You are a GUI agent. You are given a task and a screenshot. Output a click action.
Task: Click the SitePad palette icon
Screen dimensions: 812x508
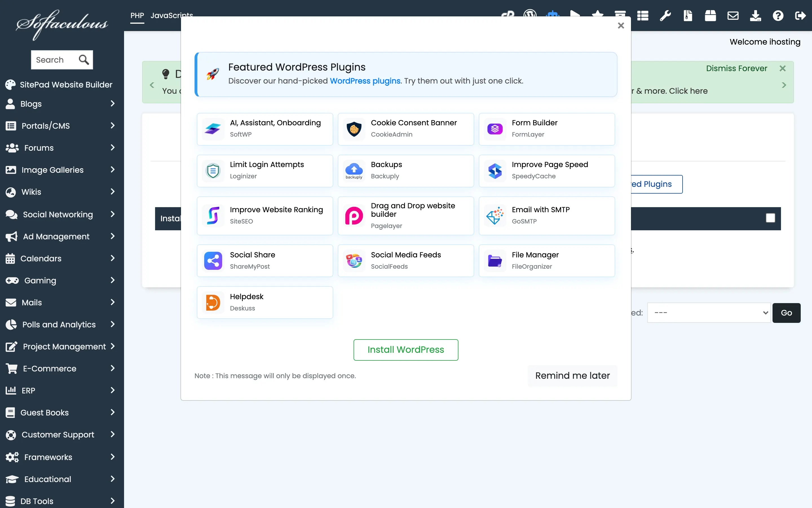[x=10, y=85]
